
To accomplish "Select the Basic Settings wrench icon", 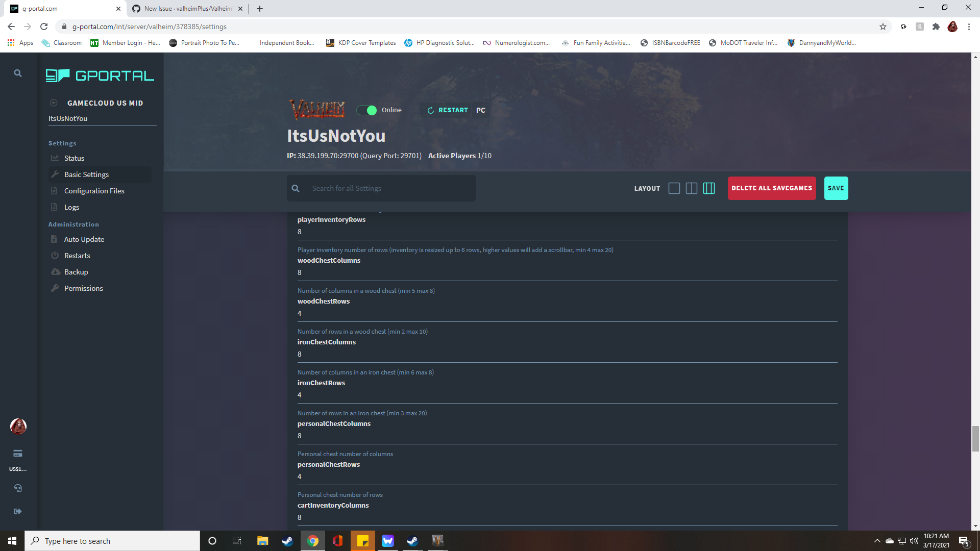I will (x=56, y=174).
